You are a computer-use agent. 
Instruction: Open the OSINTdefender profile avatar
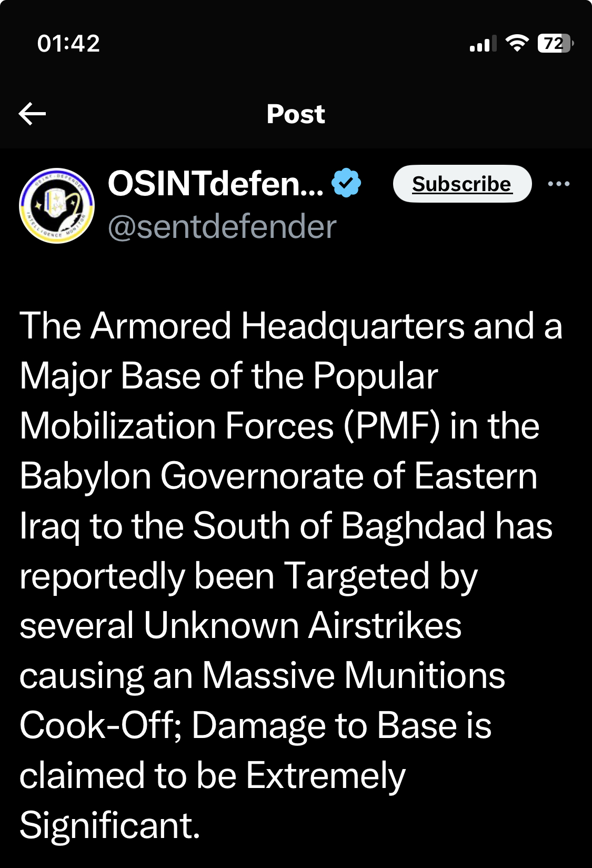tap(57, 206)
